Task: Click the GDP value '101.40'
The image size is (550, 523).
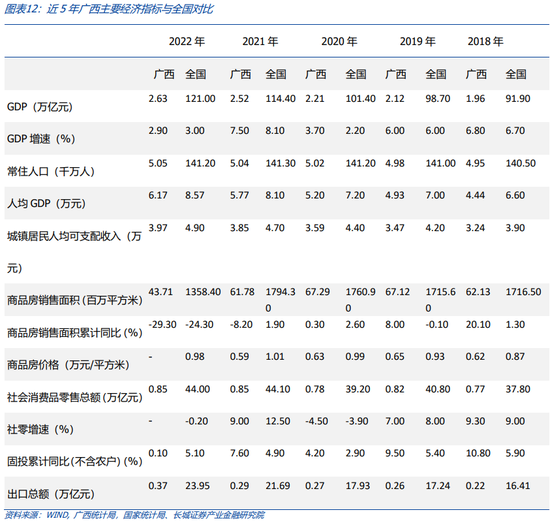Action: coord(361,99)
